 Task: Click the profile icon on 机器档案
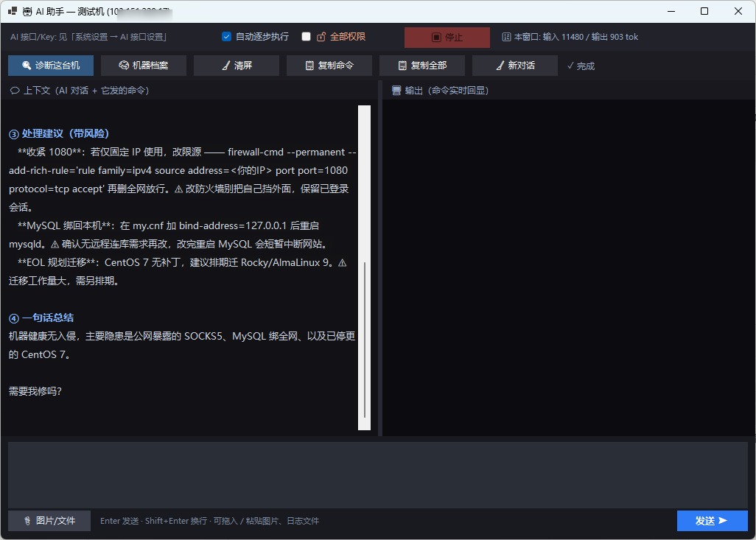(x=124, y=66)
